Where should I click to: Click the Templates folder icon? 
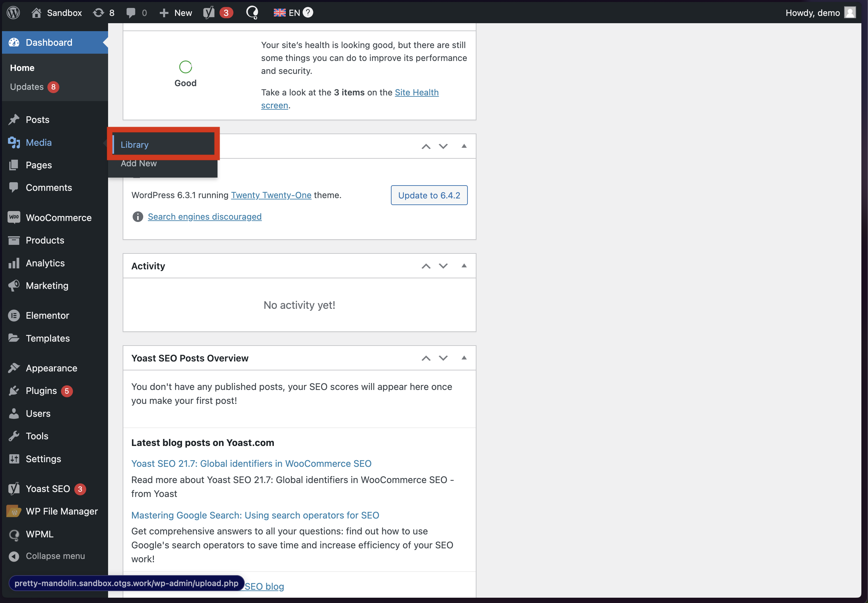pos(14,338)
